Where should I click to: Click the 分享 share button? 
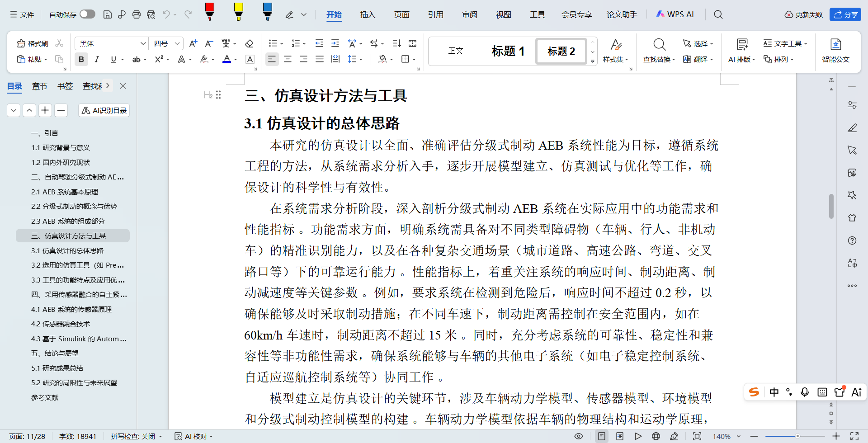coord(845,14)
